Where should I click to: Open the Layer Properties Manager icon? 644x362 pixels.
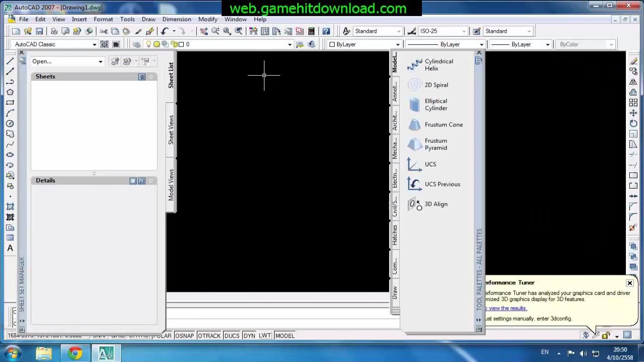137,44
